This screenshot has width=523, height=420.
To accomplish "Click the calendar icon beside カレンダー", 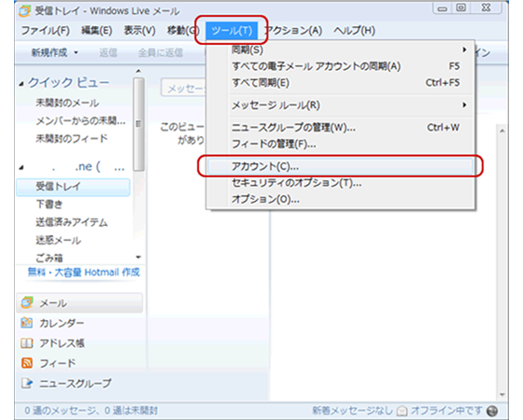I will coord(27,323).
